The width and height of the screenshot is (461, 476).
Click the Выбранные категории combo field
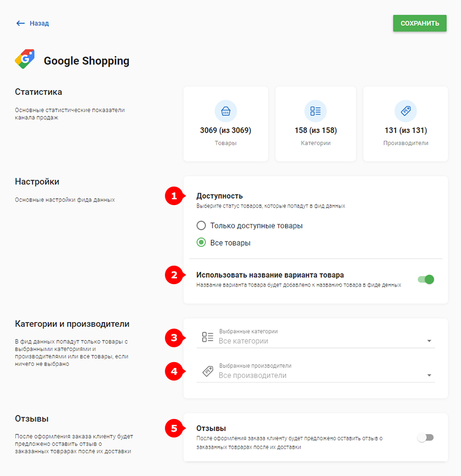point(316,338)
